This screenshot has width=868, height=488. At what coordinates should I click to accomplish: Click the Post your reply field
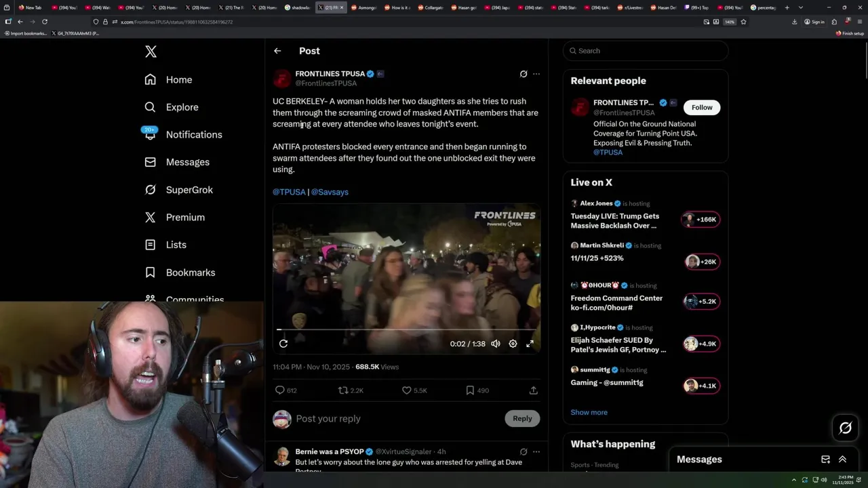(397, 419)
